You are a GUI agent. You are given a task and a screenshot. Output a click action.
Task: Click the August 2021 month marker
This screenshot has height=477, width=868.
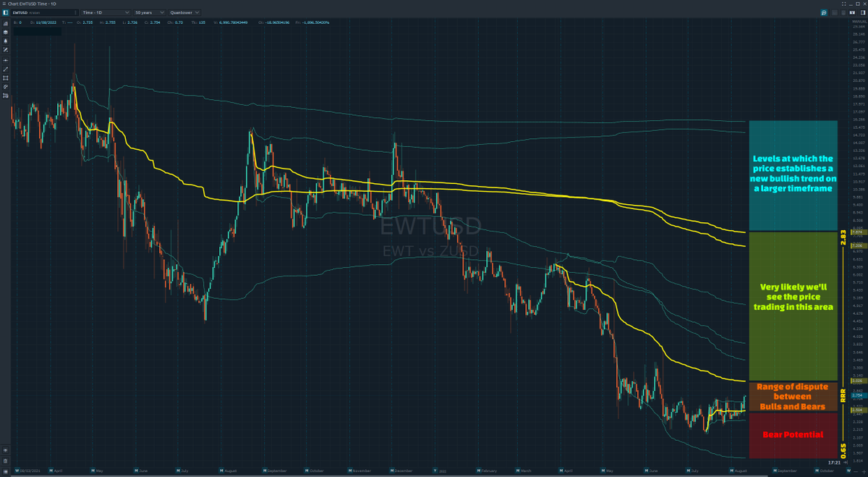point(221,471)
